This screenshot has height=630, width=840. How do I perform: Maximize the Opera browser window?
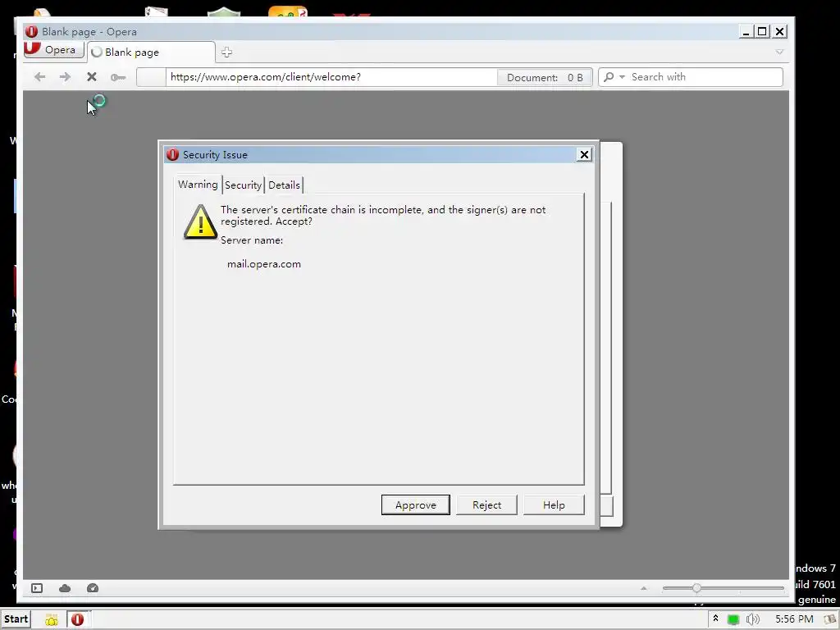(762, 32)
